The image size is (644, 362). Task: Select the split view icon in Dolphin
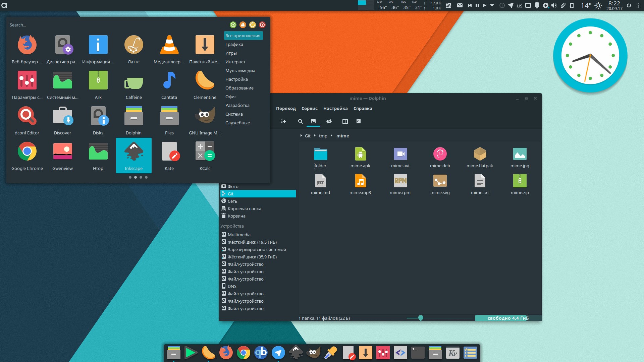344,121
